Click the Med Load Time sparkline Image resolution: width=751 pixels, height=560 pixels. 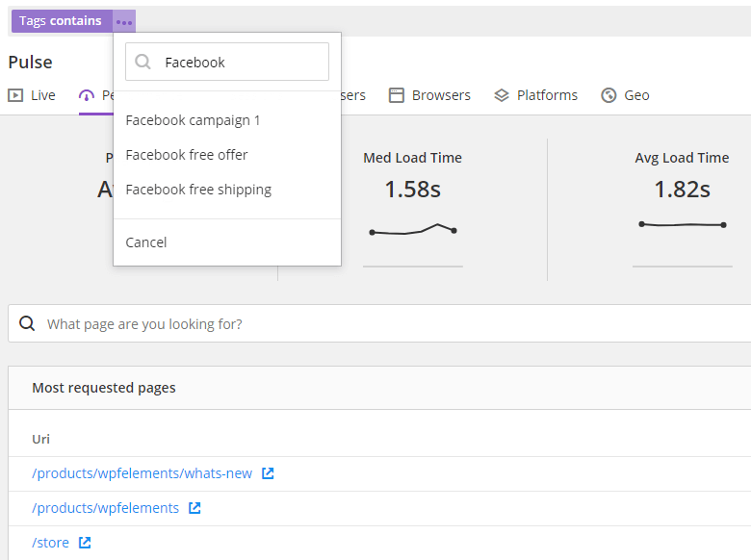pyautogui.click(x=413, y=230)
